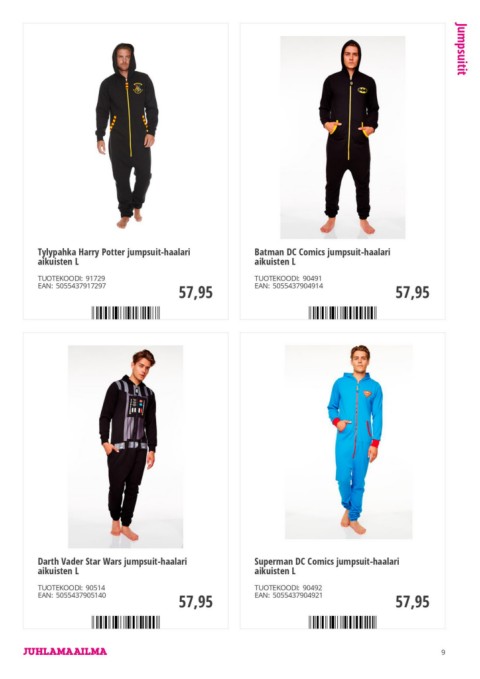This screenshot has height=679, width=480.
Task: Click the 57,95 price of Harry Potter jumpsuit
Action: click(x=196, y=292)
